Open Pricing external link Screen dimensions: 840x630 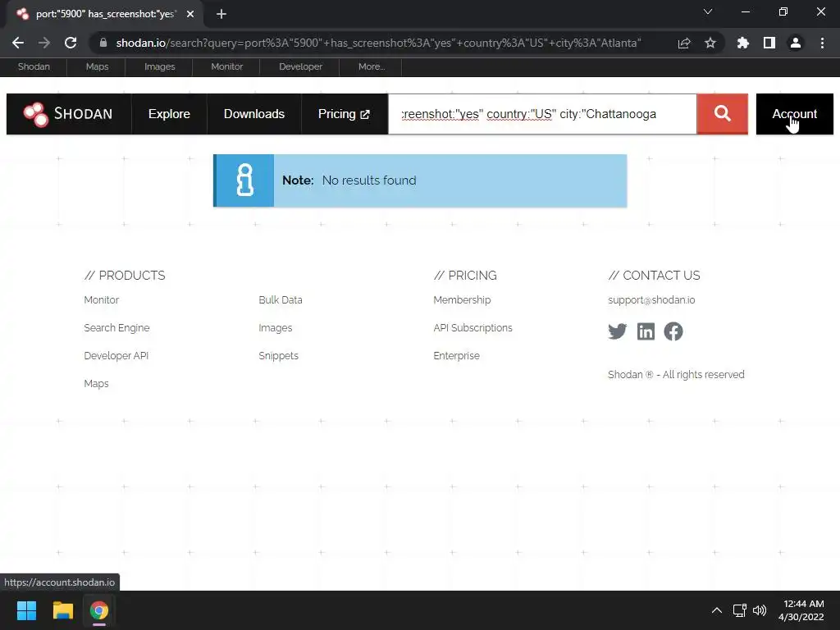point(344,113)
